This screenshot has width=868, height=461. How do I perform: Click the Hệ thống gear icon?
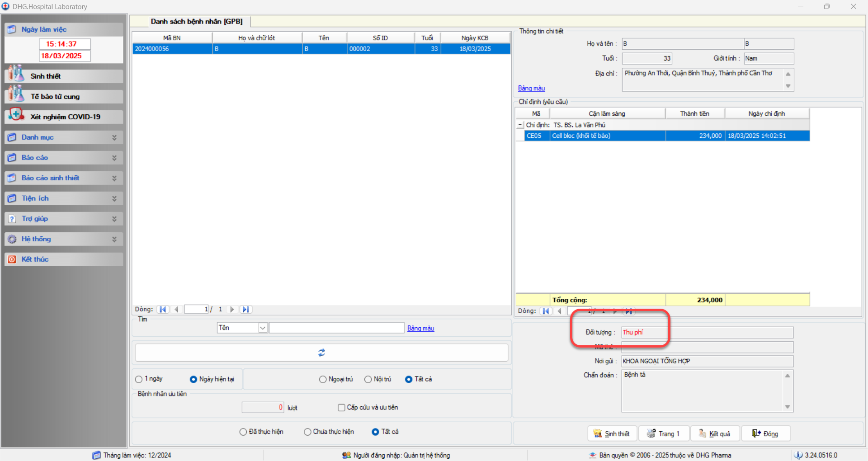pyautogui.click(x=12, y=239)
